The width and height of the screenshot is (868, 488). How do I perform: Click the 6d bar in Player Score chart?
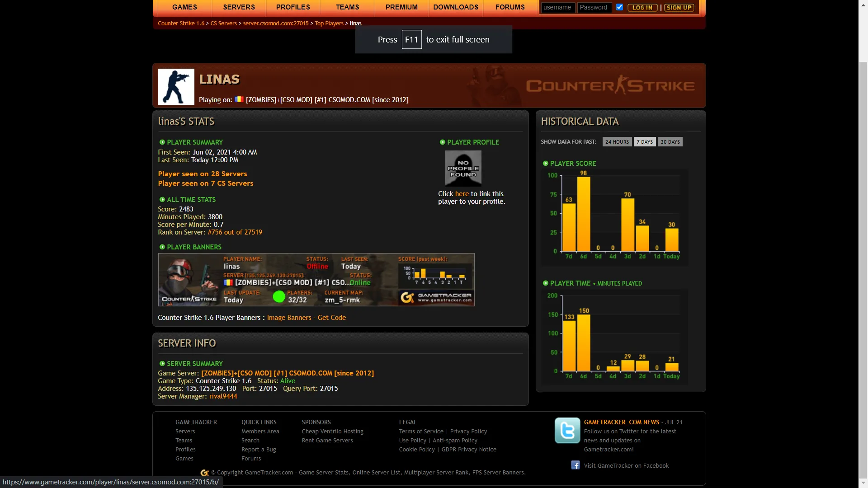point(584,214)
